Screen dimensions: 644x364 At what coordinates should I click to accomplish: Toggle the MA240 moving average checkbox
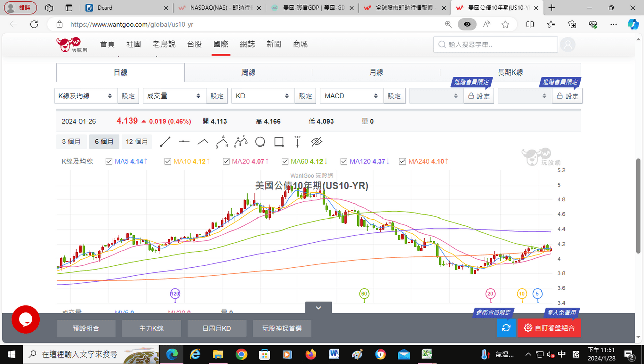[x=403, y=161]
